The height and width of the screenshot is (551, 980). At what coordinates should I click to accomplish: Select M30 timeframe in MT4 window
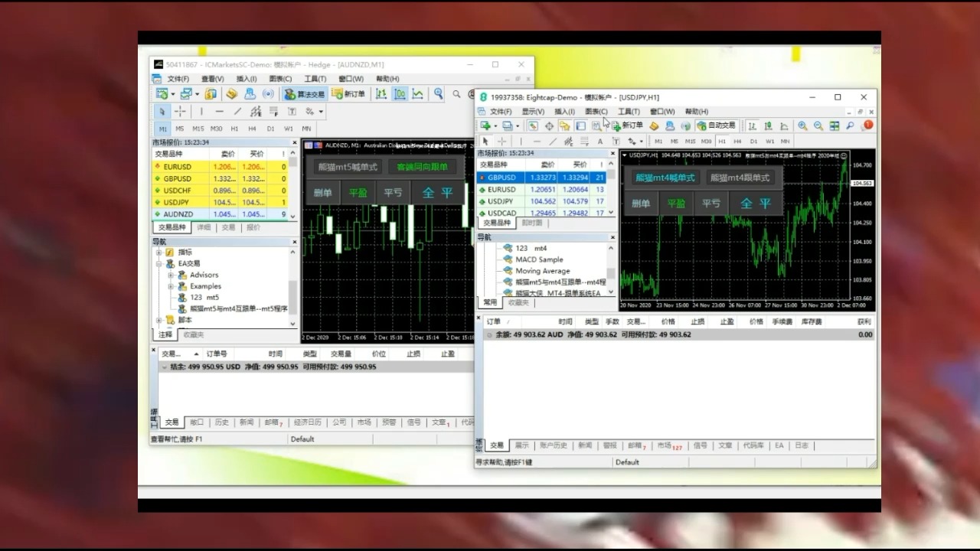tap(706, 141)
